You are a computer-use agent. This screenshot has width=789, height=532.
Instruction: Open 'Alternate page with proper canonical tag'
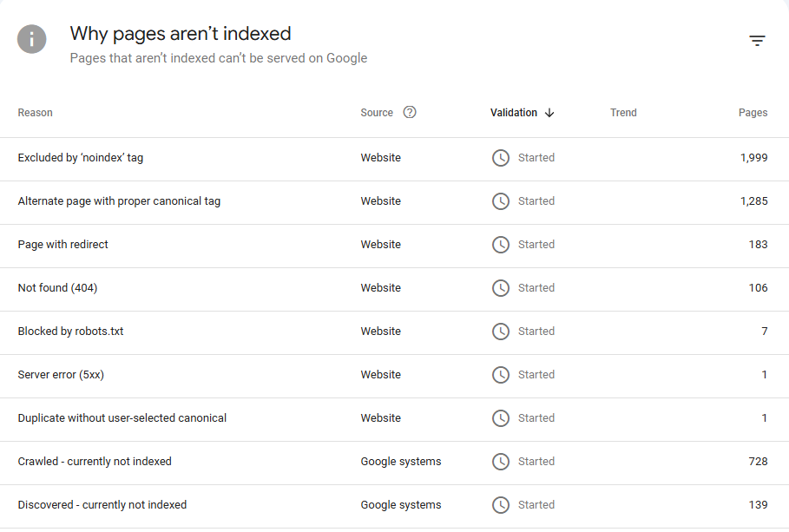click(119, 201)
